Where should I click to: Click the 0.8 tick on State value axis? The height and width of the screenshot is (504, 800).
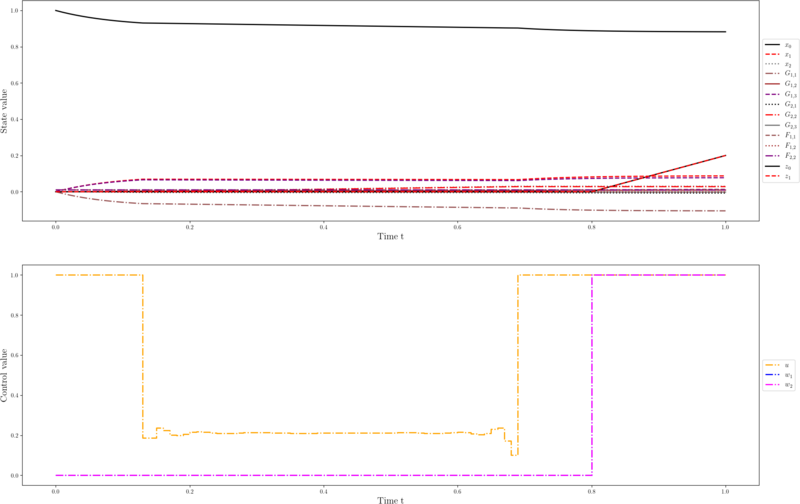point(15,47)
